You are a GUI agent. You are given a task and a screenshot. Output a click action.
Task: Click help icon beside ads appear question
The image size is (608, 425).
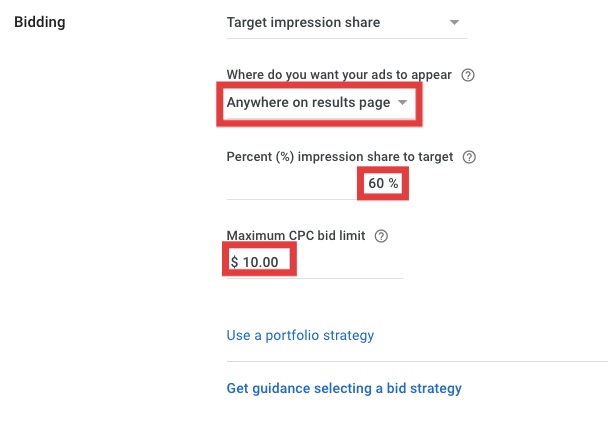click(x=468, y=75)
